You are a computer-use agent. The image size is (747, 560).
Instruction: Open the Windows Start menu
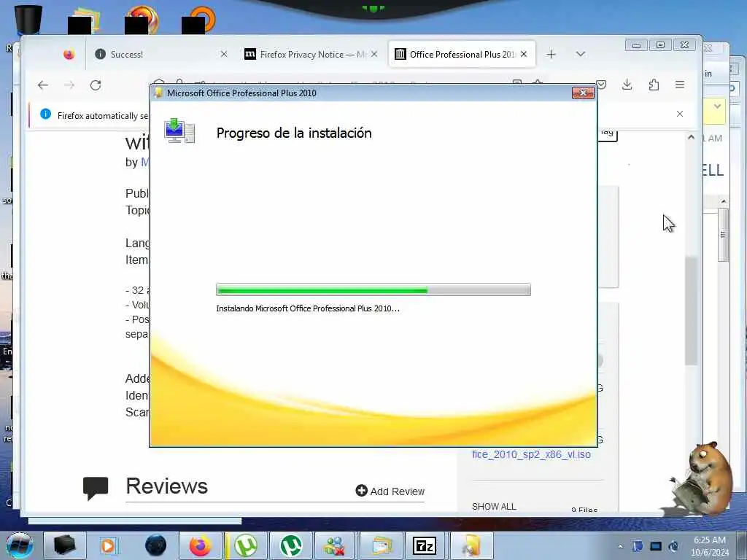pos(20,545)
